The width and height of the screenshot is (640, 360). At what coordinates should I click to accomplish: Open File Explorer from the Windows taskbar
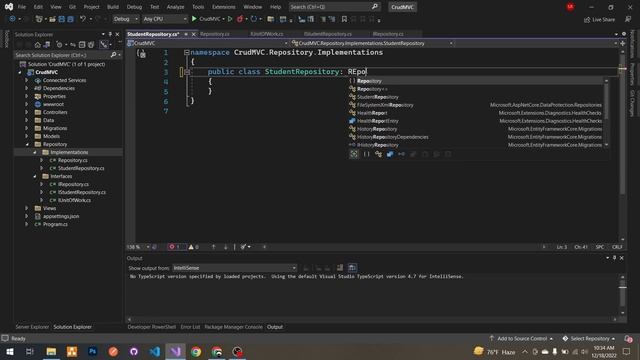[51, 351]
